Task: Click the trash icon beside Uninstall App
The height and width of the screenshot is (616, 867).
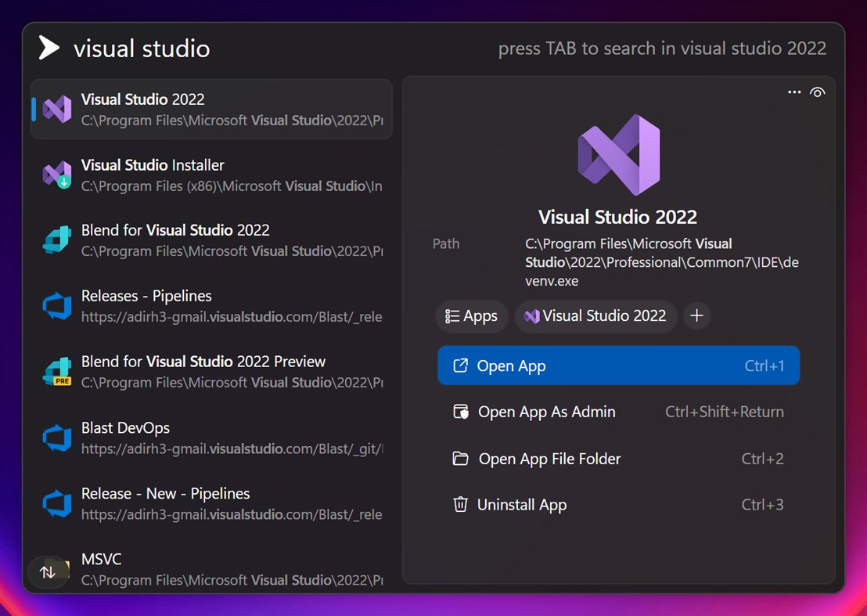Action: (x=461, y=505)
